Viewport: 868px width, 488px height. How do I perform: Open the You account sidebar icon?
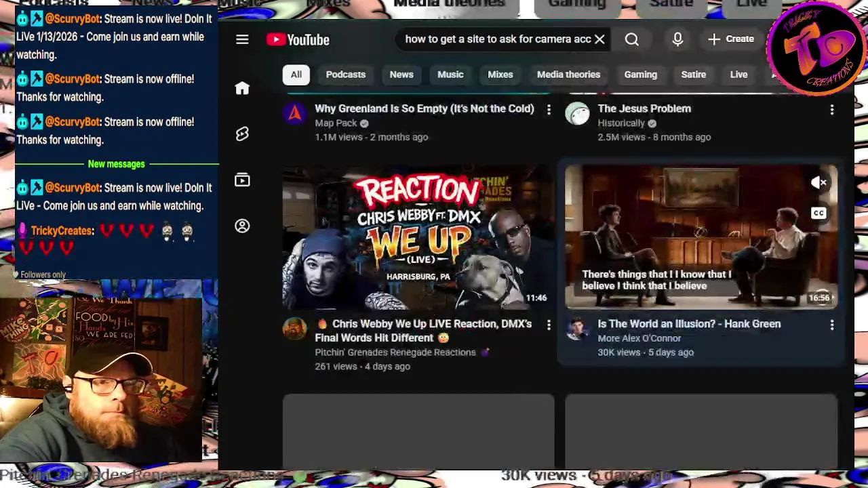coord(242,226)
